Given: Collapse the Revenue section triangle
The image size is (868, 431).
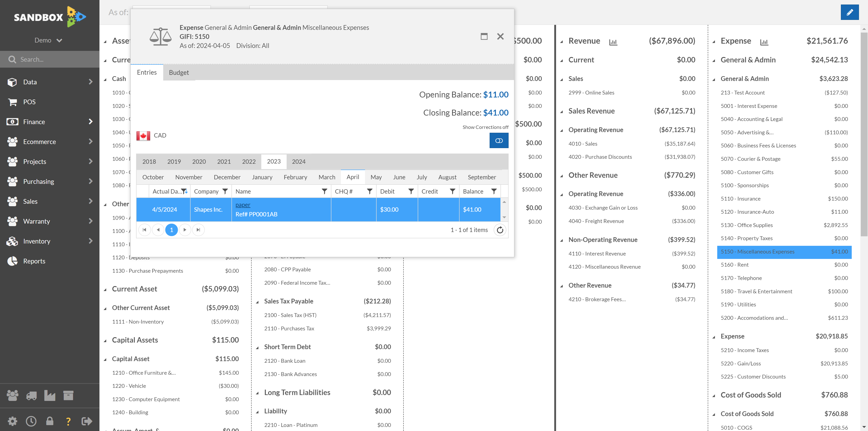Looking at the screenshot, I should (561, 42).
